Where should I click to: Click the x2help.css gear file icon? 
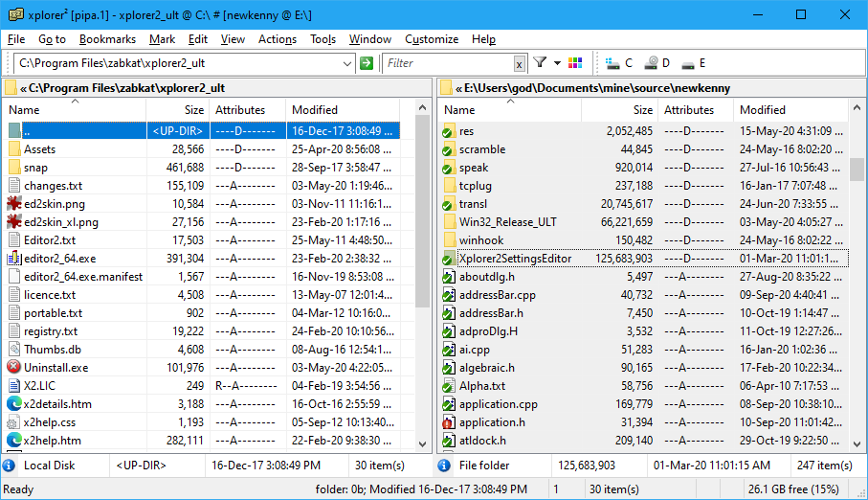[x=13, y=423]
